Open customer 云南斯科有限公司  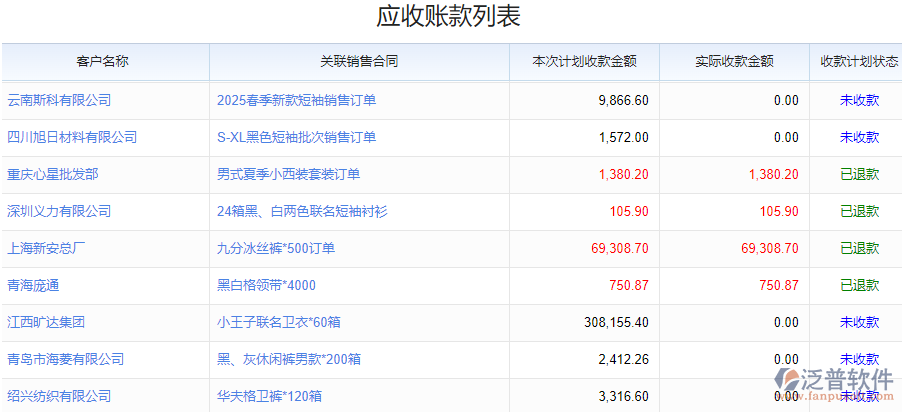[59, 100]
